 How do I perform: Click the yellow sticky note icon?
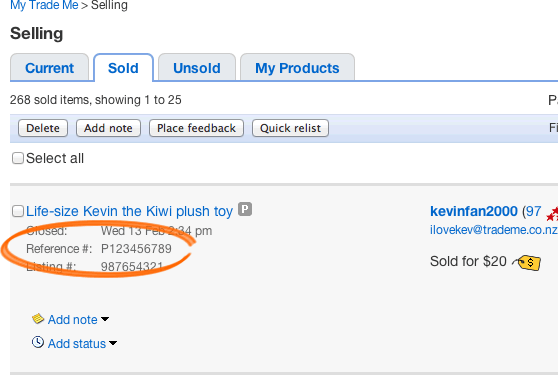click(38, 318)
